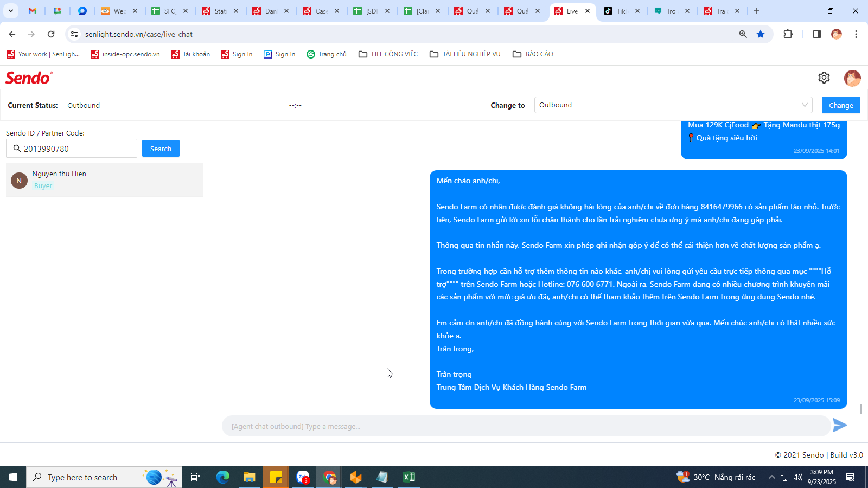The width and height of the screenshot is (868, 488).
Task: Focus the agent chat outbound message box
Action: (526, 426)
